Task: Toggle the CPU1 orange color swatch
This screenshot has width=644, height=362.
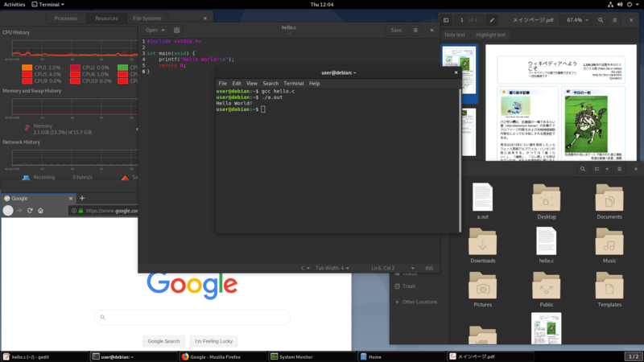Action: click(27, 68)
